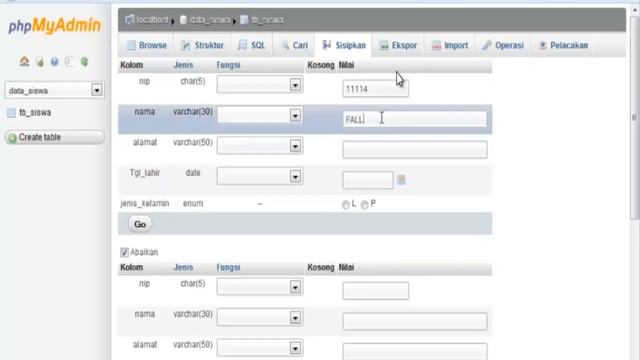Viewport: 640px width, 360px height.
Task: Click the 'jenis_kelamin' column label
Action: click(x=144, y=203)
